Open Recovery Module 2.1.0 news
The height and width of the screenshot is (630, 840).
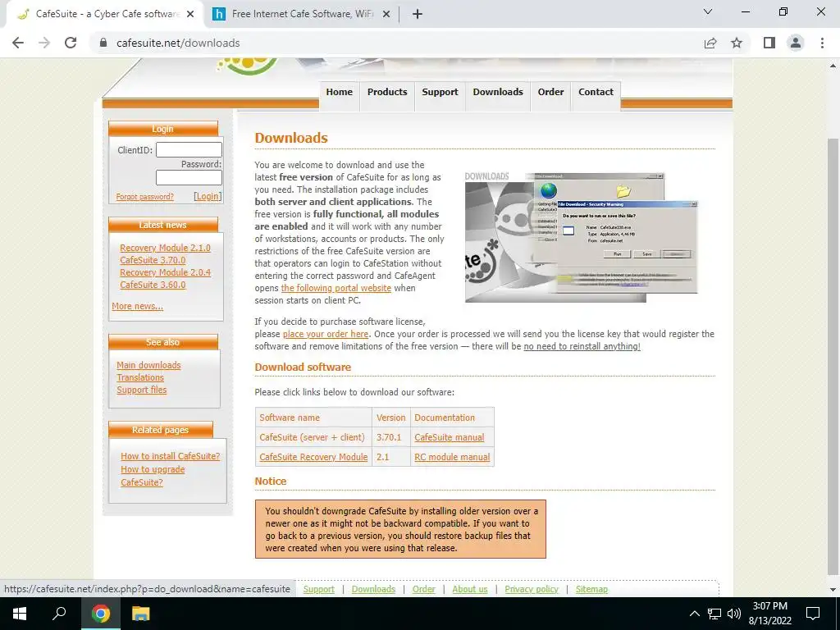click(165, 248)
